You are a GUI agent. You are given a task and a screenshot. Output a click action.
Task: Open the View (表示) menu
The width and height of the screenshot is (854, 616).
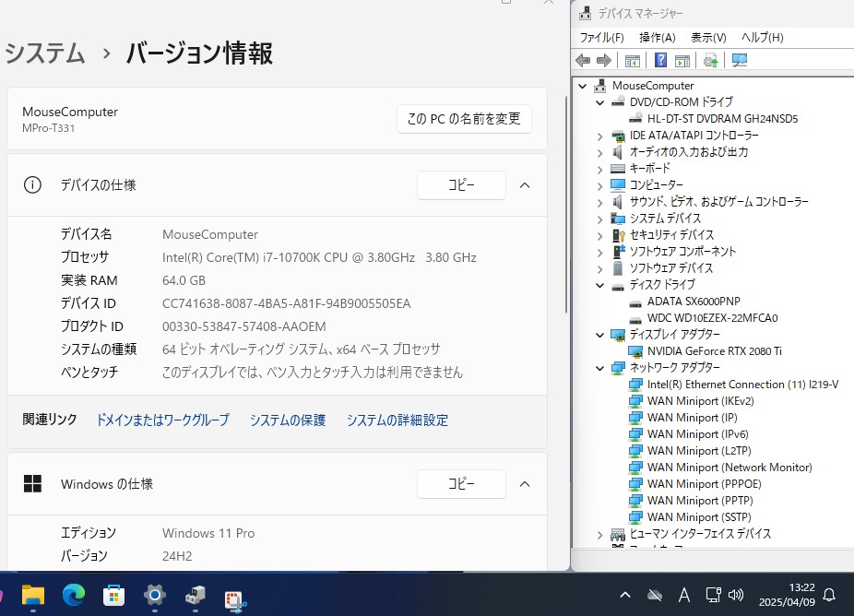(x=708, y=38)
